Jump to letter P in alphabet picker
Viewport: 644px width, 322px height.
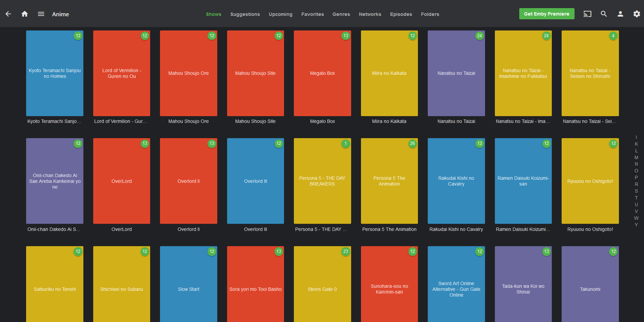[637, 177]
